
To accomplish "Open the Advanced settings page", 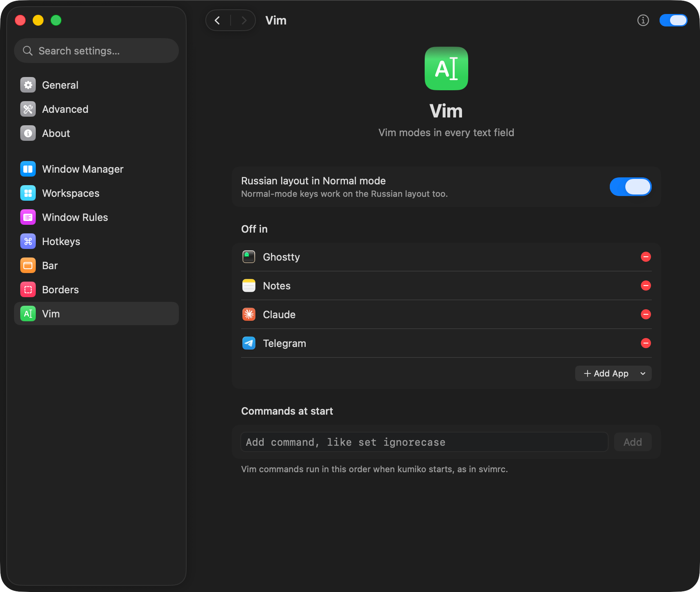I will click(x=96, y=109).
